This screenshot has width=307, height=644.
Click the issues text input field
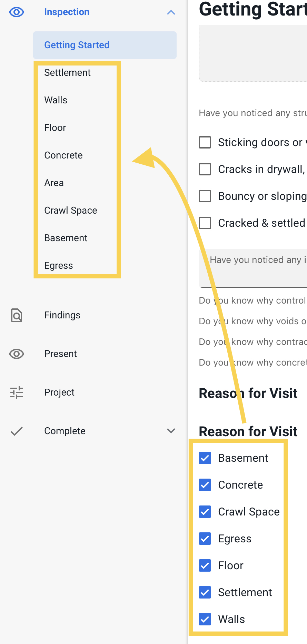point(253,268)
